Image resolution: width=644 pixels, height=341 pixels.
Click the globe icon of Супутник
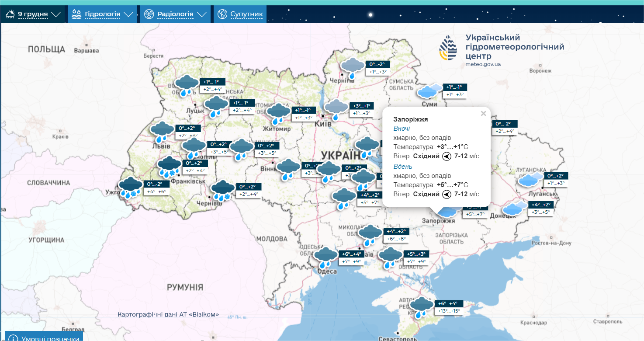point(222,14)
